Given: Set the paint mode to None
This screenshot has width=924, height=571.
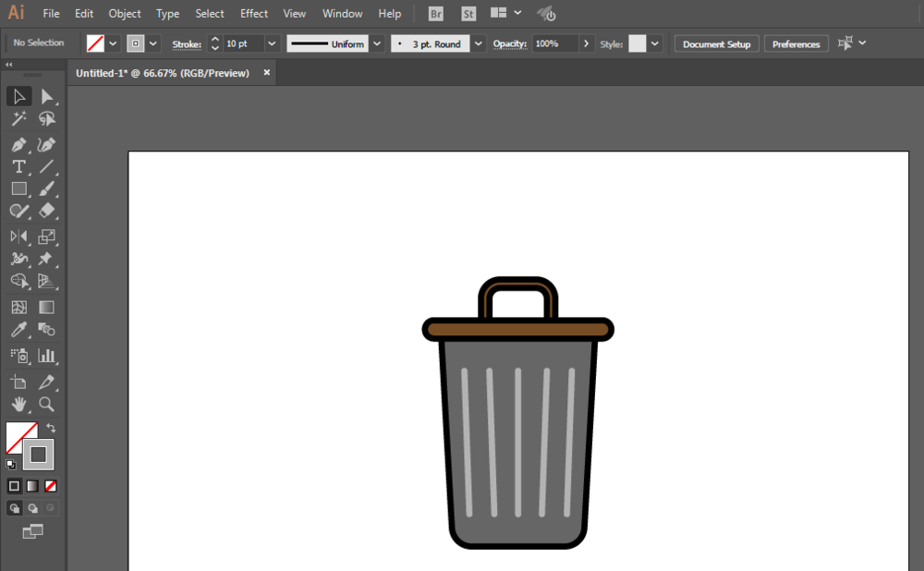Looking at the screenshot, I should 51,486.
